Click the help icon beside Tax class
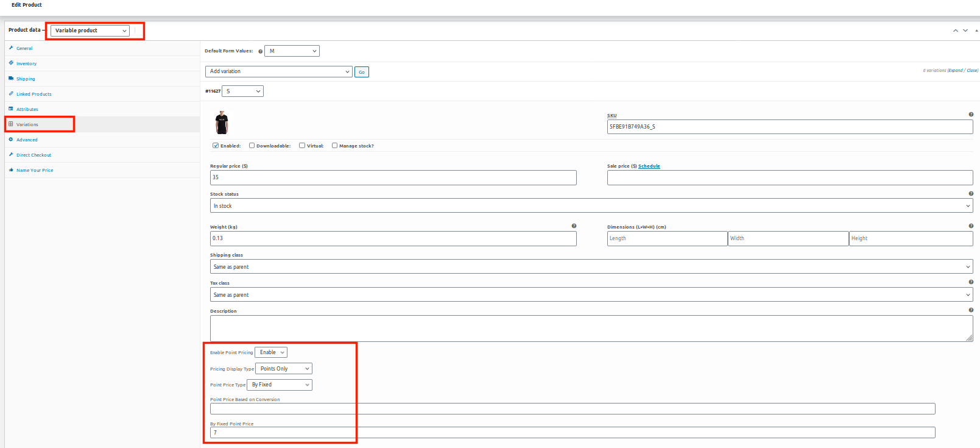Screen dimensions: 980x448 point(970,282)
